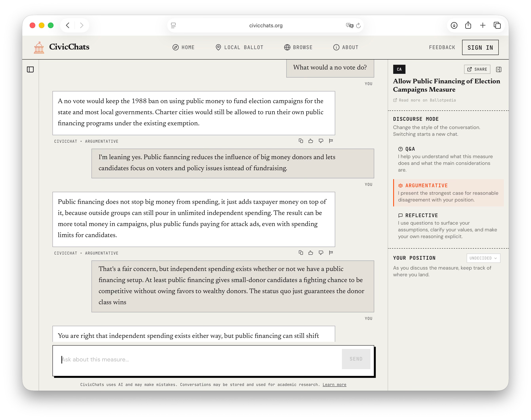Share this measure conversation

tap(477, 69)
